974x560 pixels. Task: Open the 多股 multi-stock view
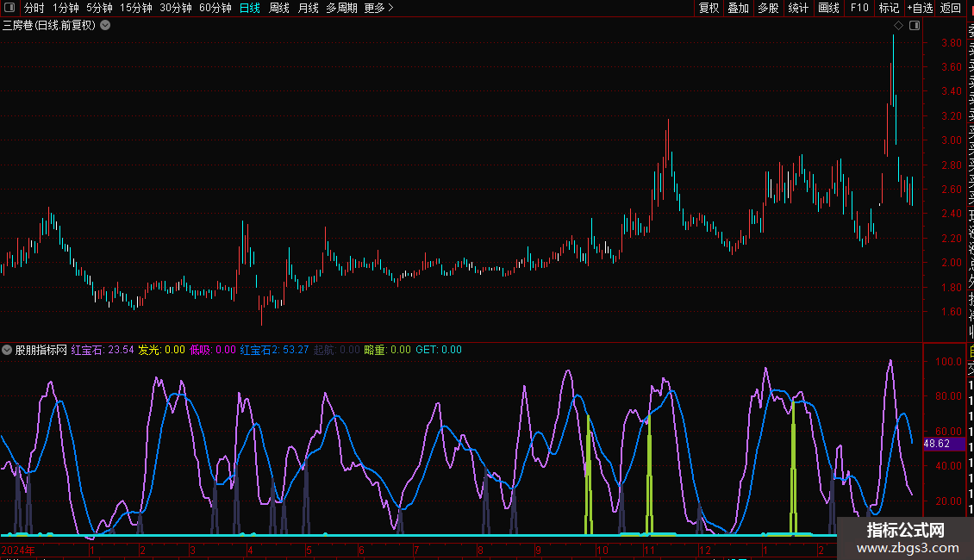768,8
